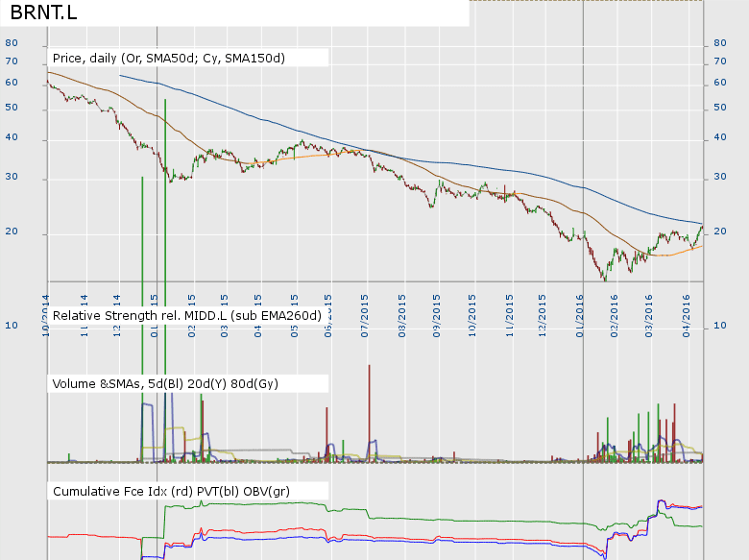Screen dimensions: 749x560
Task: Click the 80 tick on left price axis
Action: pyautogui.click(x=12, y=43)
